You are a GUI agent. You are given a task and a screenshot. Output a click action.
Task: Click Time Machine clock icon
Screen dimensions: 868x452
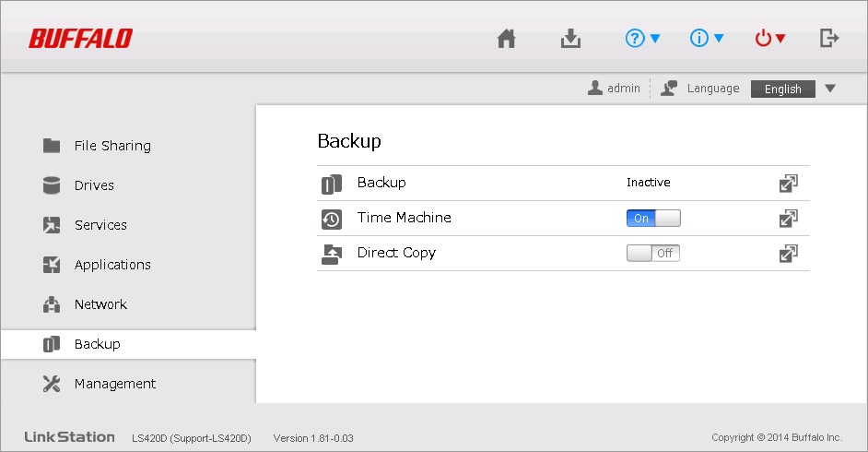point(332,220)
